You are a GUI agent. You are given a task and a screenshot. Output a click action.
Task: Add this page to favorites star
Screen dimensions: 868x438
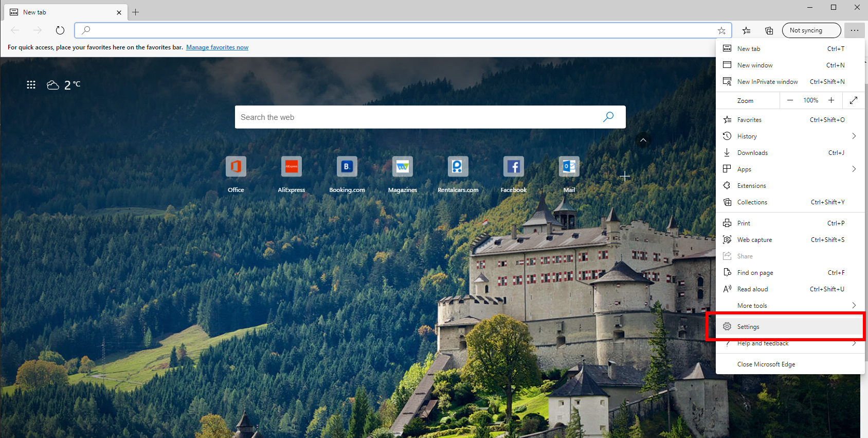click(721, 30)
